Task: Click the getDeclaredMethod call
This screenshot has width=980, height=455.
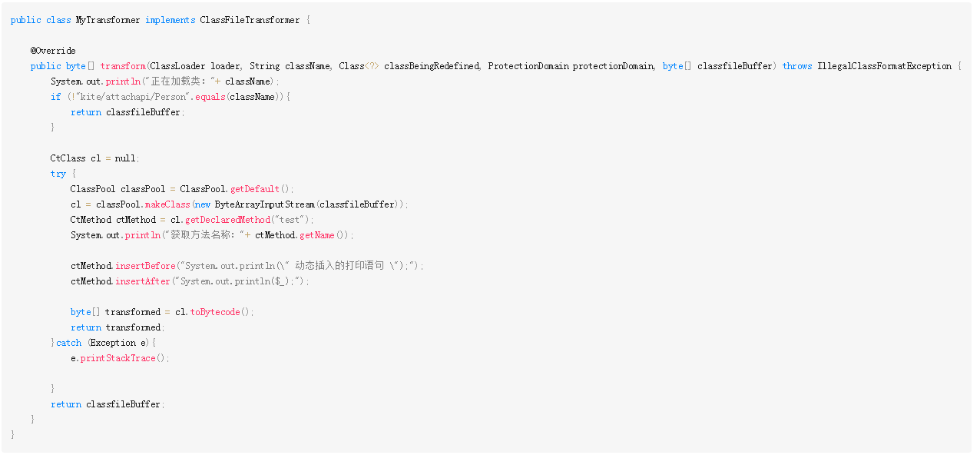Action: click(x=228, y=220)
